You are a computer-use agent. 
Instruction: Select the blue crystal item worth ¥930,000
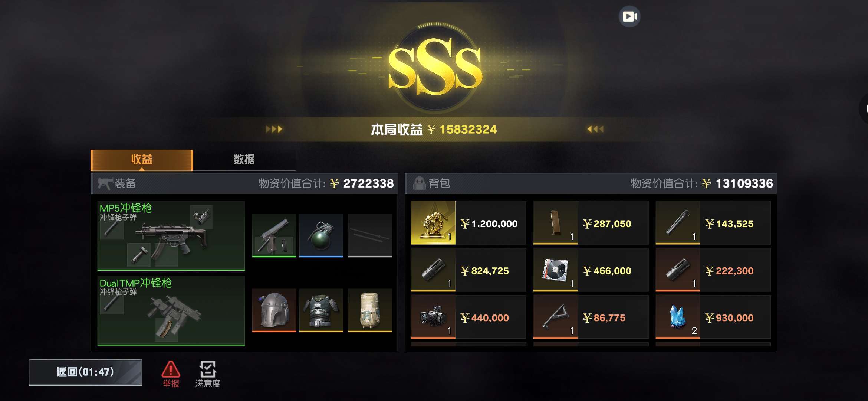(713, 317)
